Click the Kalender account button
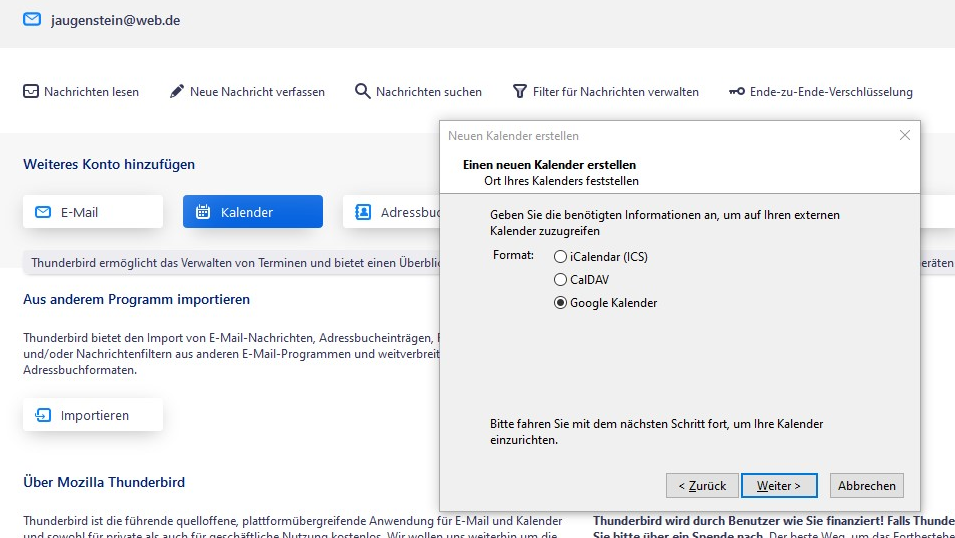The image size is (955, 538). (x=253, y=211)
